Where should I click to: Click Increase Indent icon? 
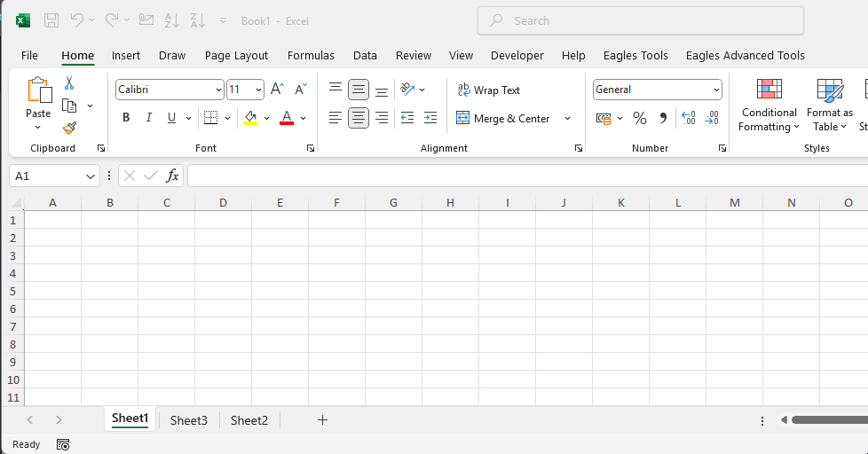point(430,118)
